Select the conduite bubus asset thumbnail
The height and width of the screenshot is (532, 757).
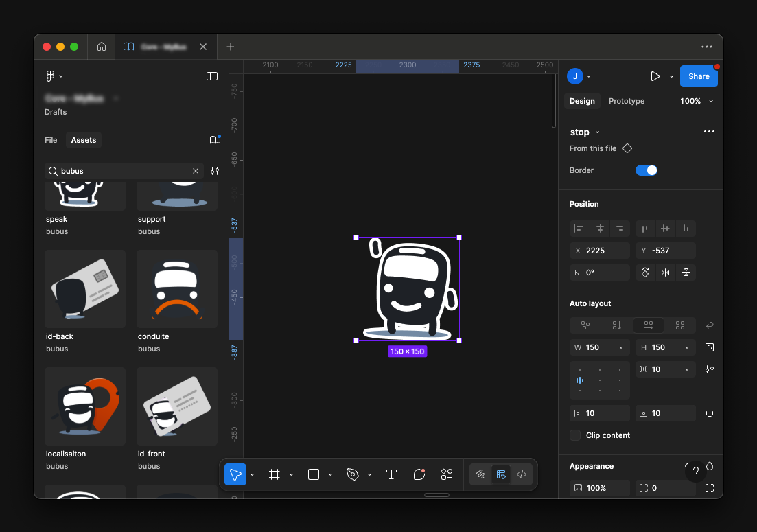coord(176,289)
